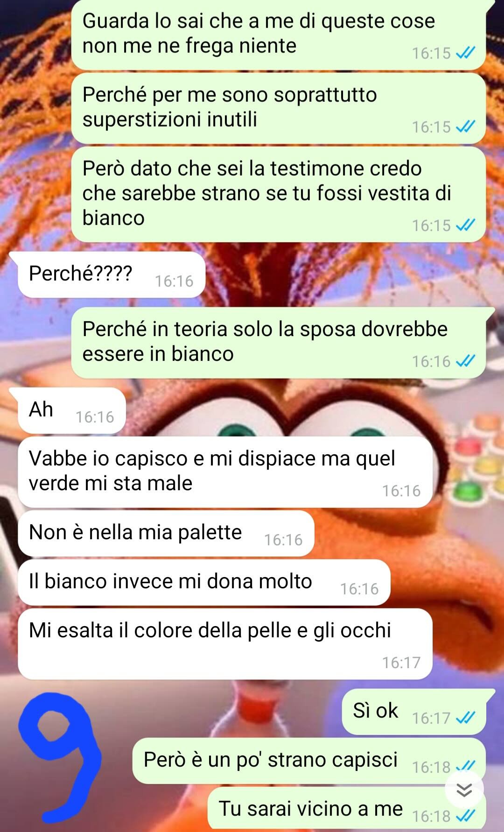Viewport: 504px width, 832px height.
Task: Tap blue ticks on 'vestita di bianco' message
Action: pos(465,225)
